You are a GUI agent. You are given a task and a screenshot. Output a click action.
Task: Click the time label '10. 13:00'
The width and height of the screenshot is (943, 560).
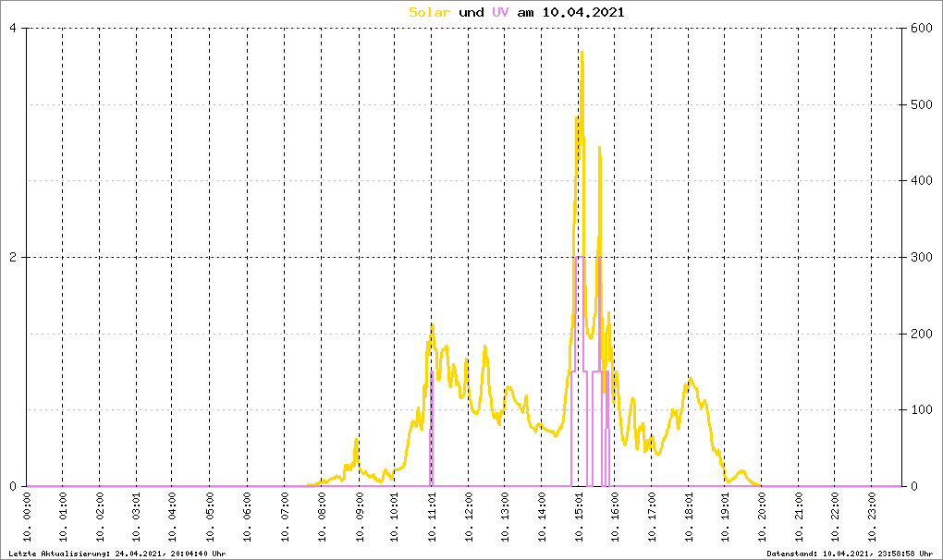[x=505, y=517]
